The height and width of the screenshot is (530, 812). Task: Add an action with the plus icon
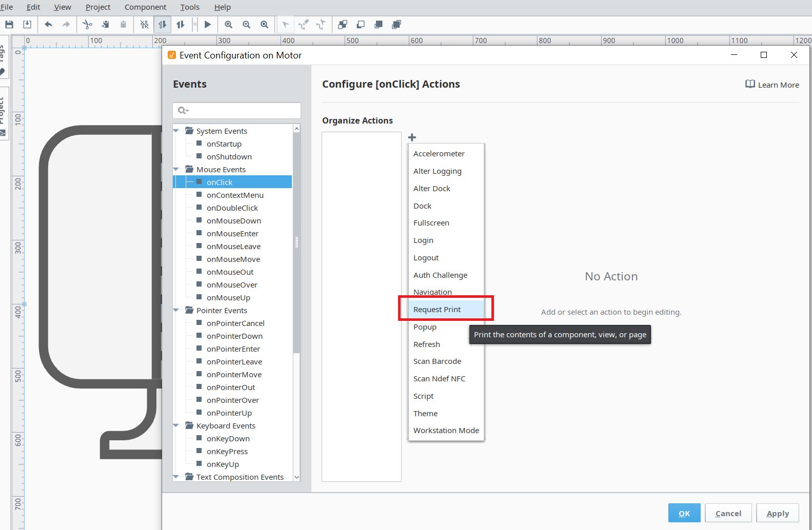tap(412, 137)
